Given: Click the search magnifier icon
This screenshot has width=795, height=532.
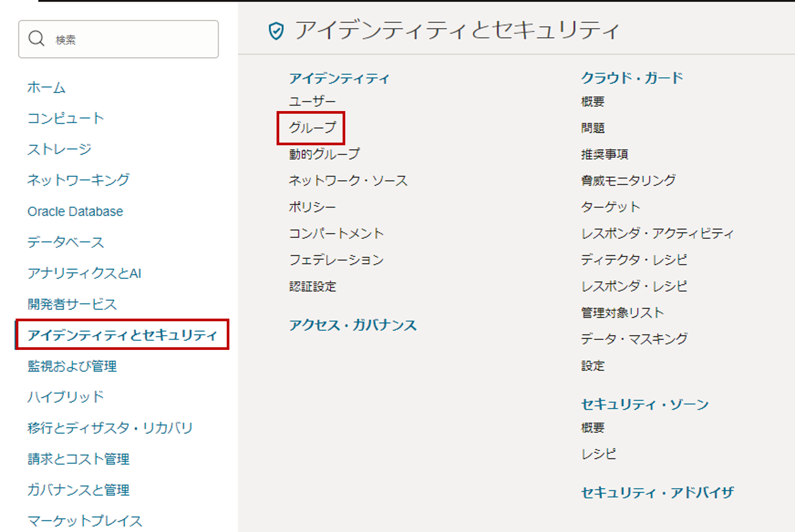Looking at the screenshot, I should click(x=36, y=39).
